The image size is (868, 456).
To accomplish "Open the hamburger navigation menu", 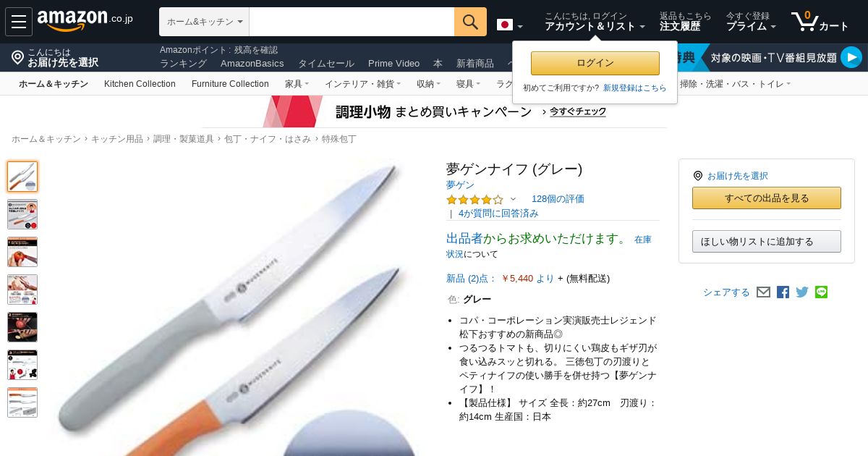I will (19, 22).
